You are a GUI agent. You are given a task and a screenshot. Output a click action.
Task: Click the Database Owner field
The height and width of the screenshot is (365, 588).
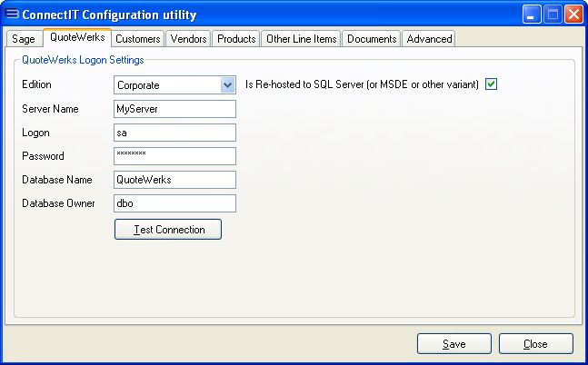174,203
